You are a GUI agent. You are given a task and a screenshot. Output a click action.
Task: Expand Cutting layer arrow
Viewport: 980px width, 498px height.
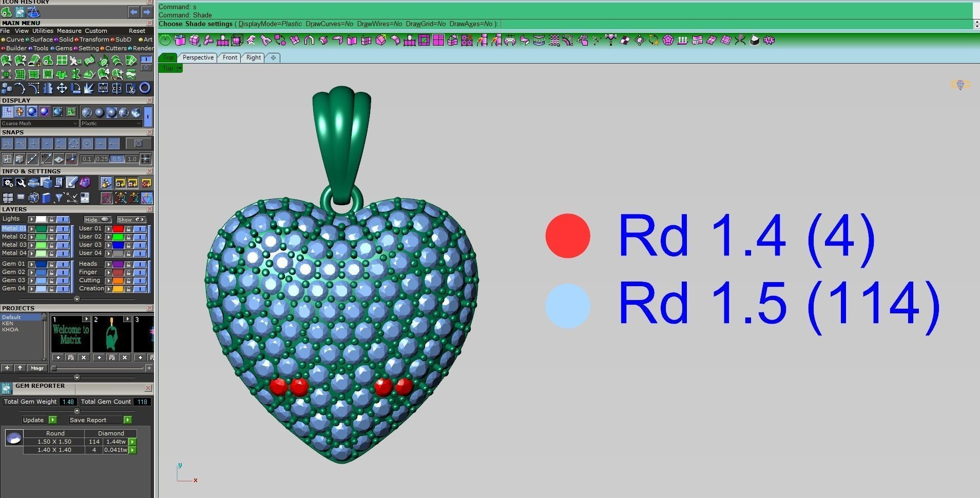click(x=109, y=281)
